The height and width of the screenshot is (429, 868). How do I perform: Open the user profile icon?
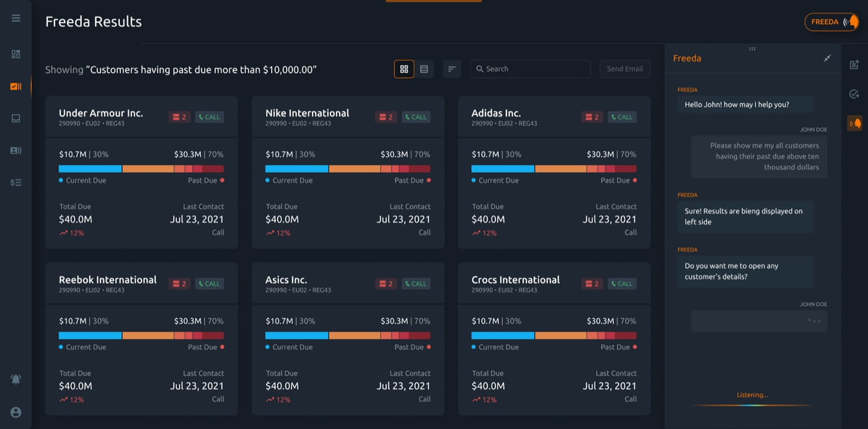click(x=16, y=412)
